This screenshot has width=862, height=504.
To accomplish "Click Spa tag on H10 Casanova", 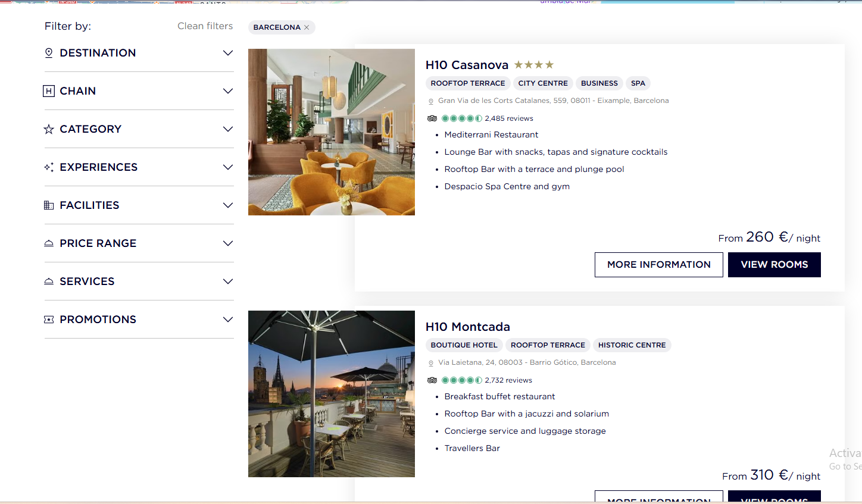I will [638, 83].
